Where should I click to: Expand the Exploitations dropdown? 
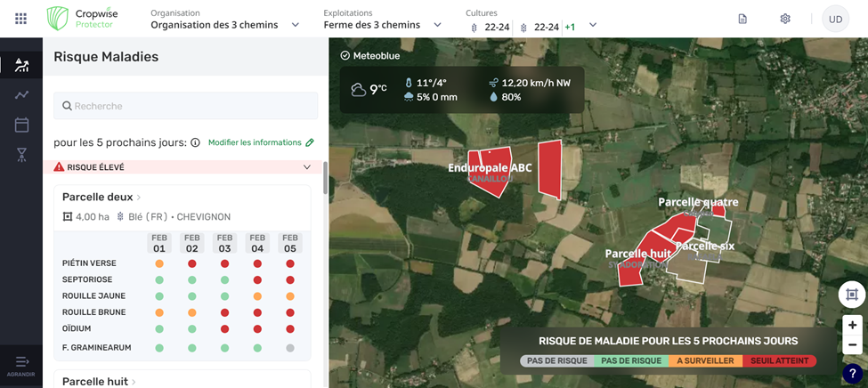click(x=437, y=25)
